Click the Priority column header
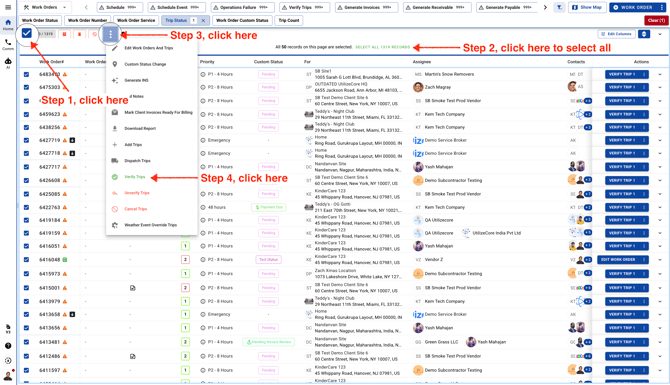Viewport: 670px width, 385px height. [x=207, y=62]
